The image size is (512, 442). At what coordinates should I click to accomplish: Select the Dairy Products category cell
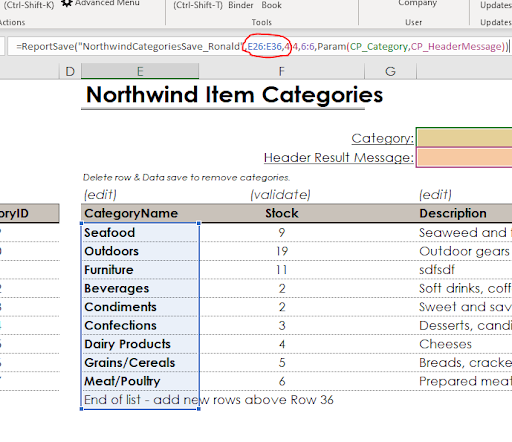point(140,344)
